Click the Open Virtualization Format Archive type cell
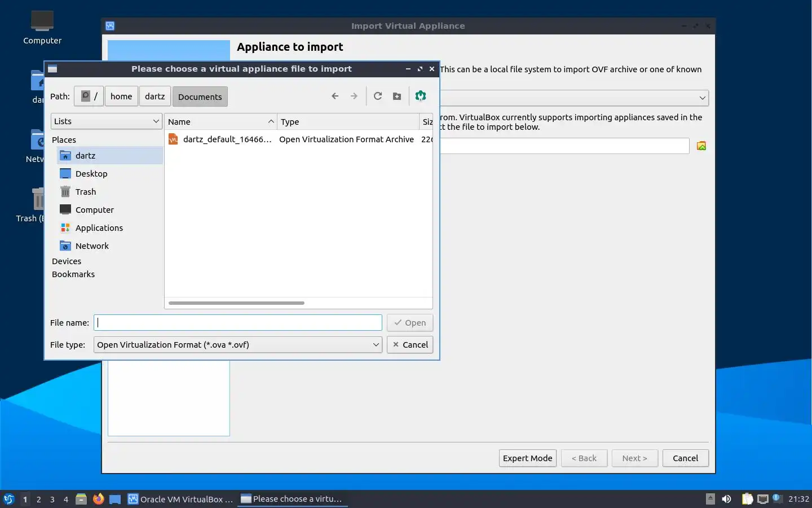Image resolution: width=812 pixels, height=508 pixels. pos(346,139)
